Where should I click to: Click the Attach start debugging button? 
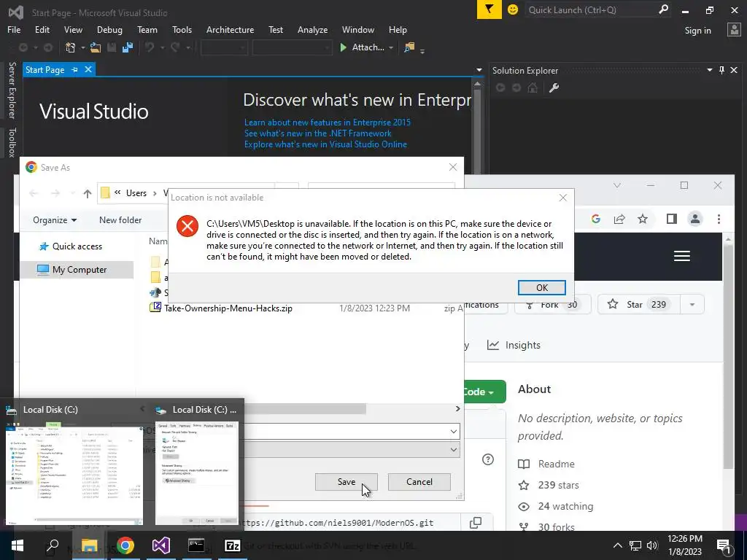tap(362, 47)
